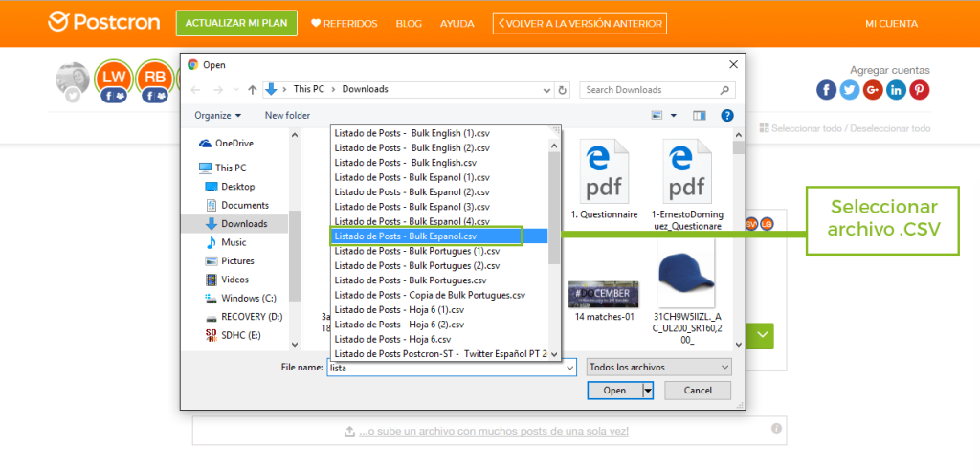This screenshot has height=471, width=980.
Task: Click the Twitter add-account icon
Action: pos(849,90)
